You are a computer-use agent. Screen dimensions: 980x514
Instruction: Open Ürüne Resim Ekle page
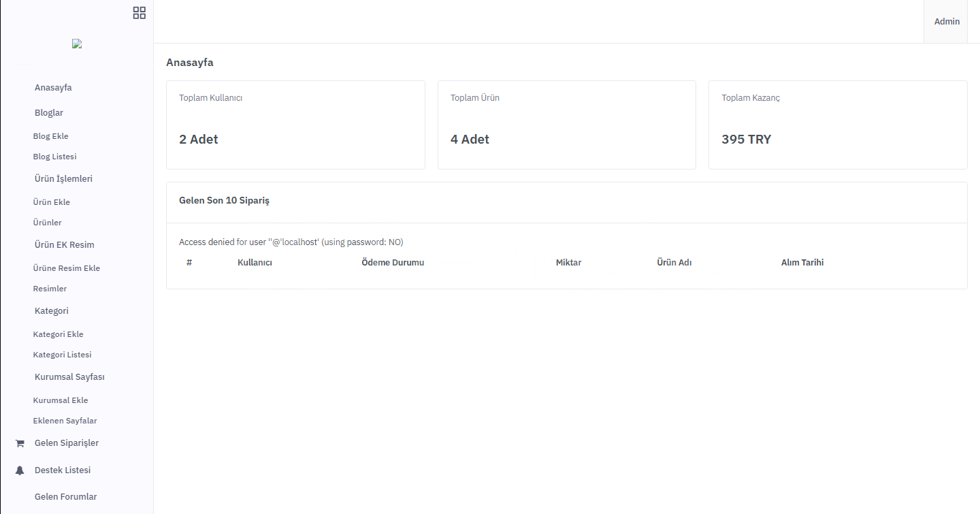[67, 268]
